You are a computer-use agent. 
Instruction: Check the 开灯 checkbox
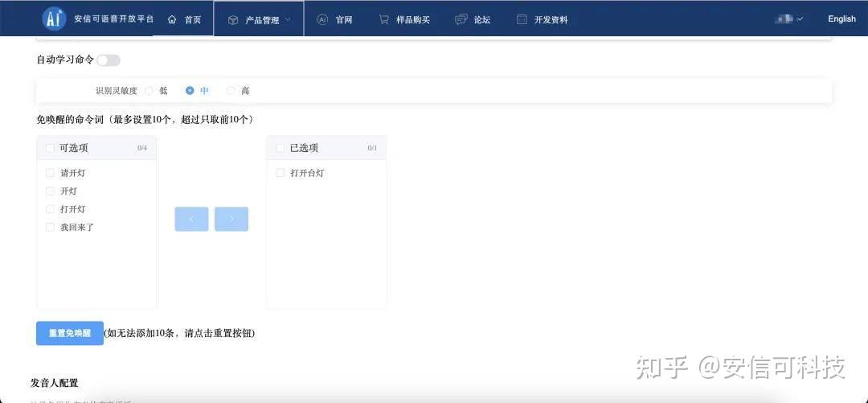[x=50, y=191]
